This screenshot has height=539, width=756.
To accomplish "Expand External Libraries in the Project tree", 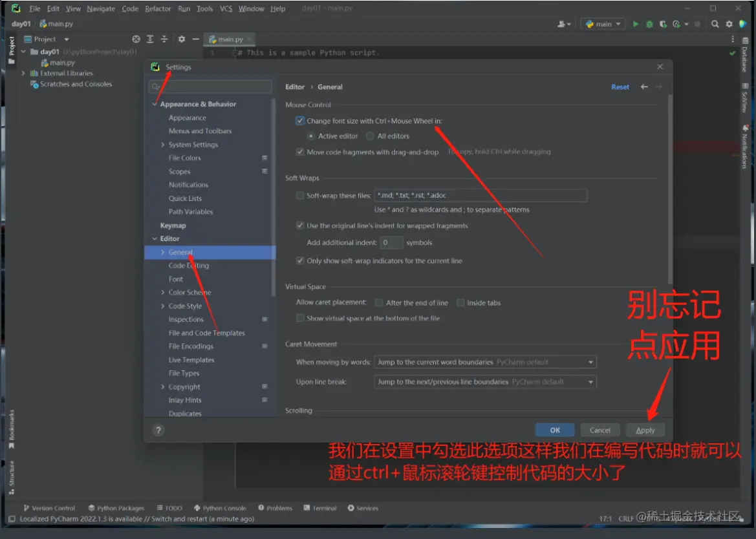I will (23, 73).
